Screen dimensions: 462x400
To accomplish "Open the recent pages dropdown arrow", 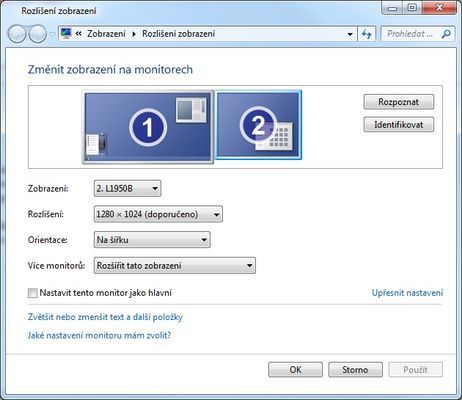I will 52,34.
